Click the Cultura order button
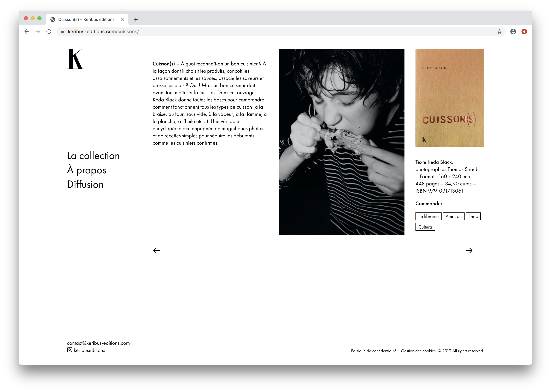The width and height of the screenshot is (551, 392). (425, 227)
